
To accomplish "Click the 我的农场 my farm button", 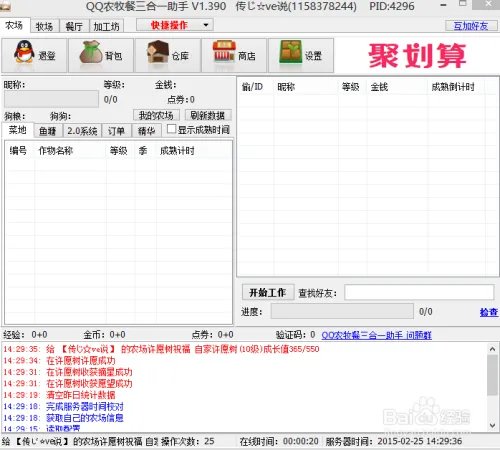I will 156,115.
